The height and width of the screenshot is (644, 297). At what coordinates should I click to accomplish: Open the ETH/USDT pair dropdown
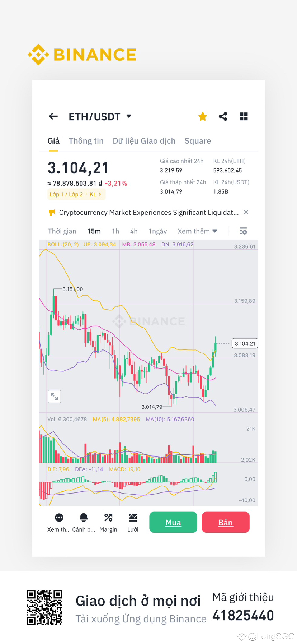point(129,116)
